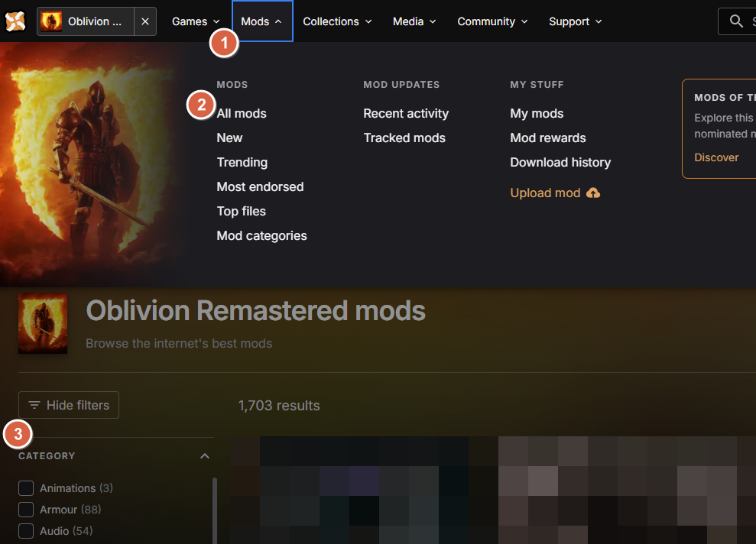Remove the Oblivion game filter with X

coord(145,21)
